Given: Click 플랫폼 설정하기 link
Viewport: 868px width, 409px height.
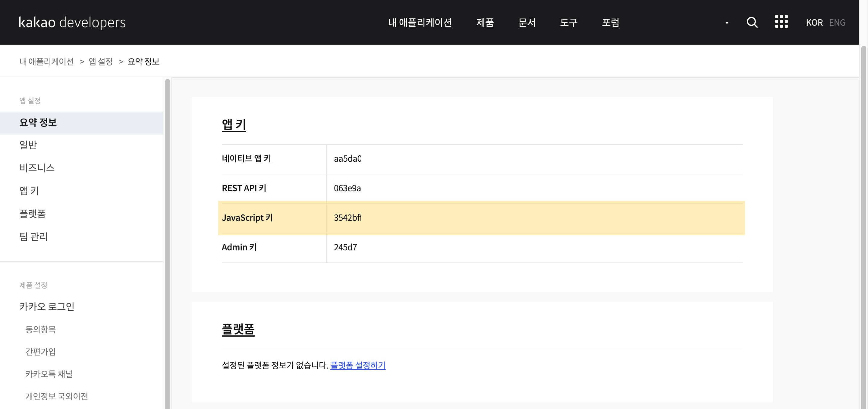Looking at the screenshot, I should pos(358,365).
